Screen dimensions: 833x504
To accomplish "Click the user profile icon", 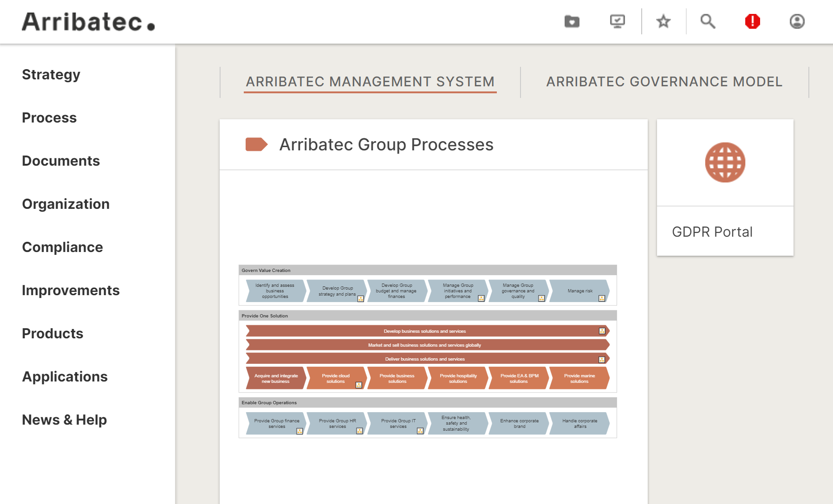I will pyautogui.click(x=796, y=21).
